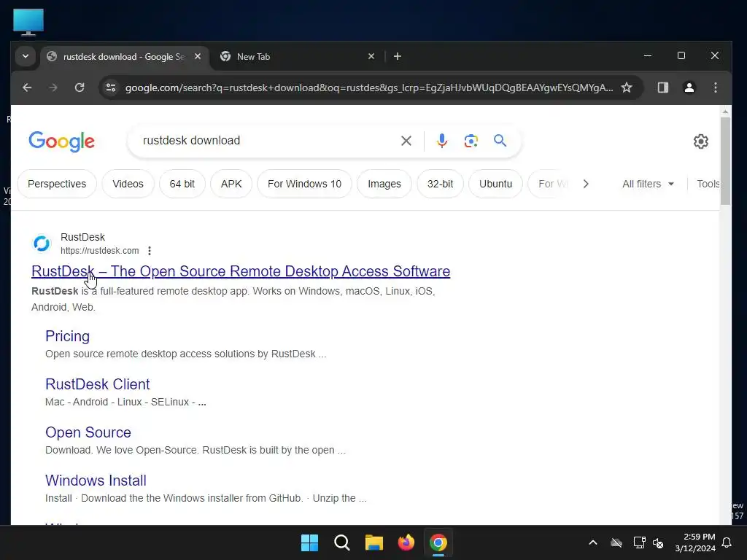Go to Google home via logo

coord(61,141)
